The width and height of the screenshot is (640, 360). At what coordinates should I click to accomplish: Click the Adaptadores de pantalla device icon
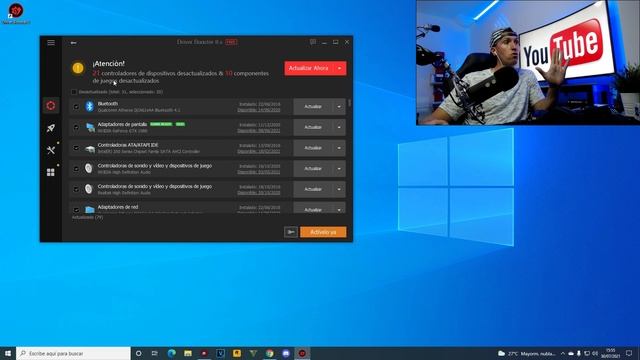[90, 127]
